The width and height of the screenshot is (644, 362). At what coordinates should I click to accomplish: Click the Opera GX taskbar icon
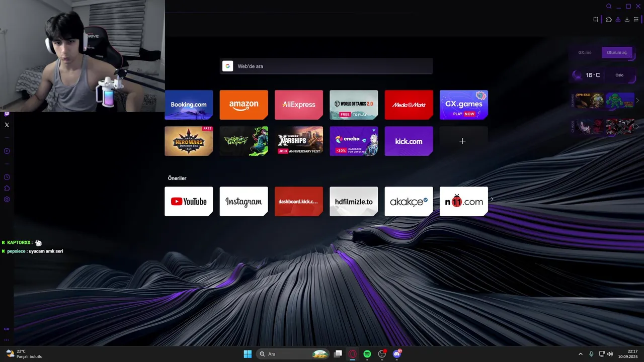(353, 354)
